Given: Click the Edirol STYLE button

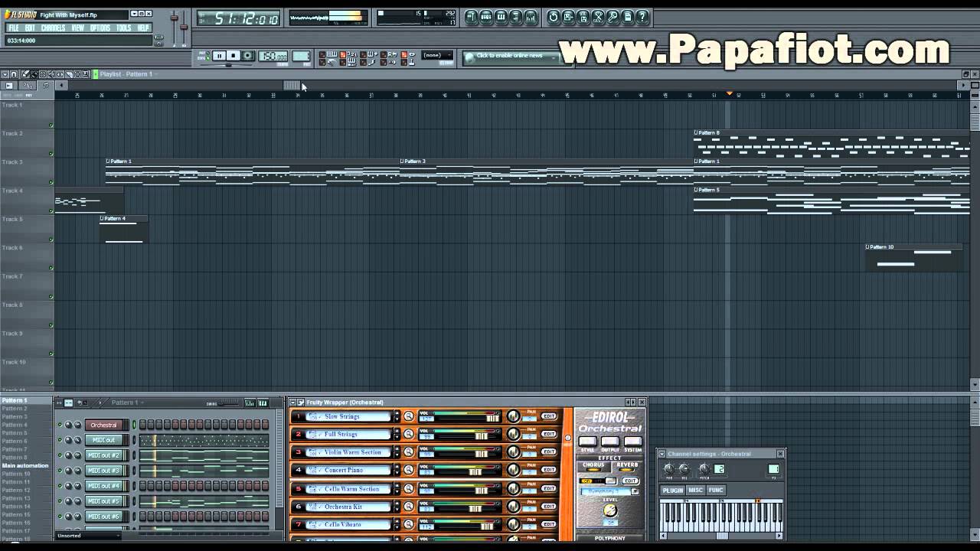Looking at the screenshot, I should [587, 442].
